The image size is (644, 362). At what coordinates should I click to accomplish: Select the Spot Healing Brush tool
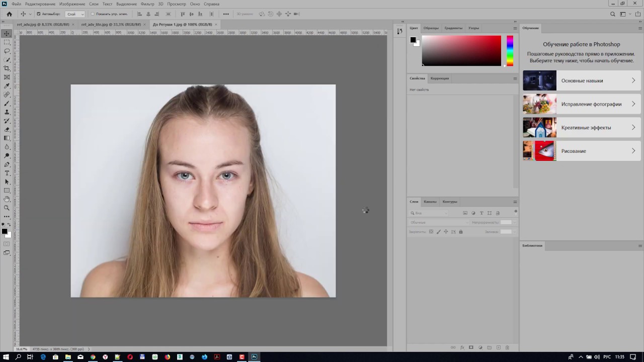pyautogui.click(x=7, y=95)
